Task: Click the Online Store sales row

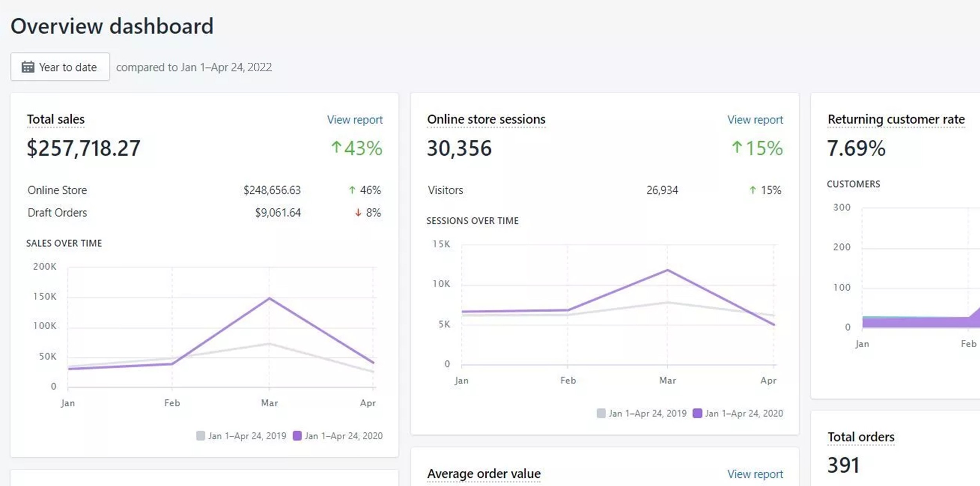Action: pos(57,190)
